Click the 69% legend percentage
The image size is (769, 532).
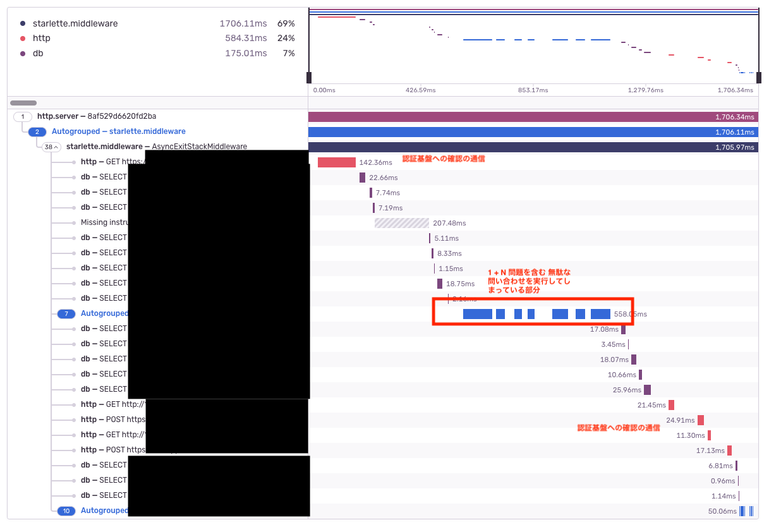tap(286, 23)
